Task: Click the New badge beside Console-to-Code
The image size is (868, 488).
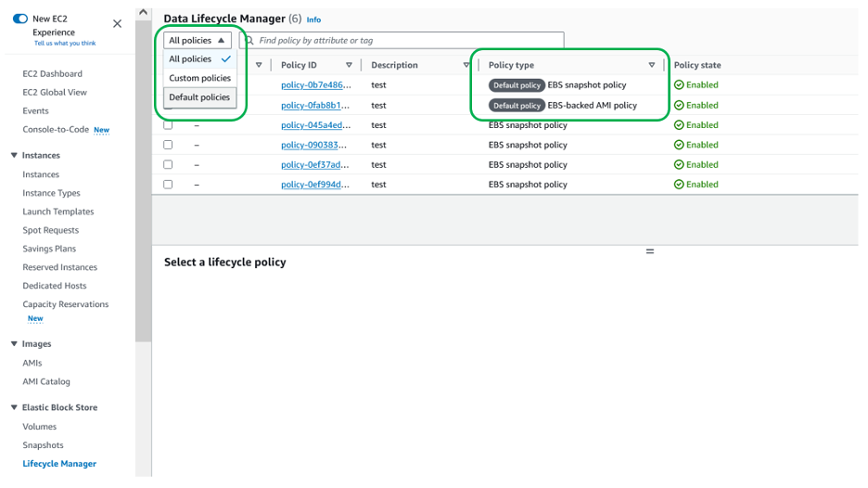Action: coord(101,130)
